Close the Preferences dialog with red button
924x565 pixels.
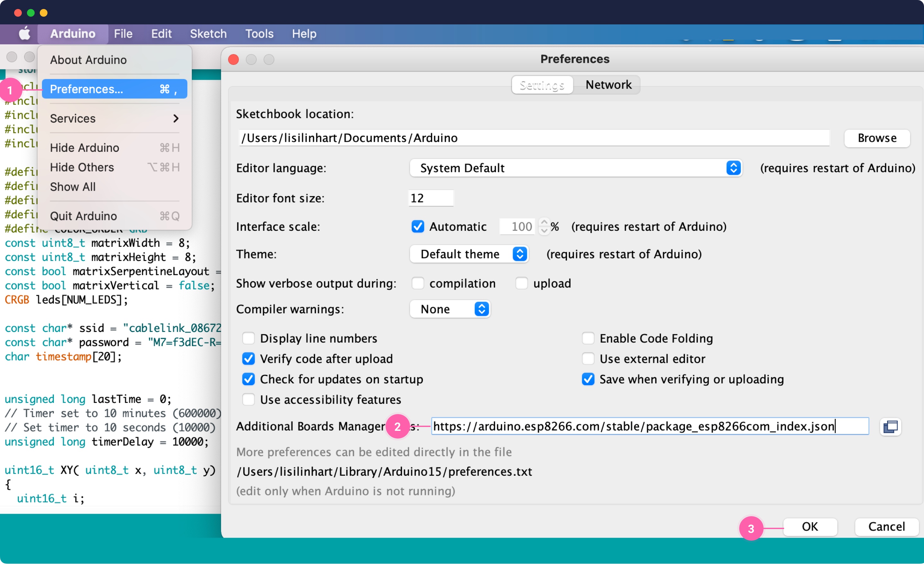[x=234, y=59]
